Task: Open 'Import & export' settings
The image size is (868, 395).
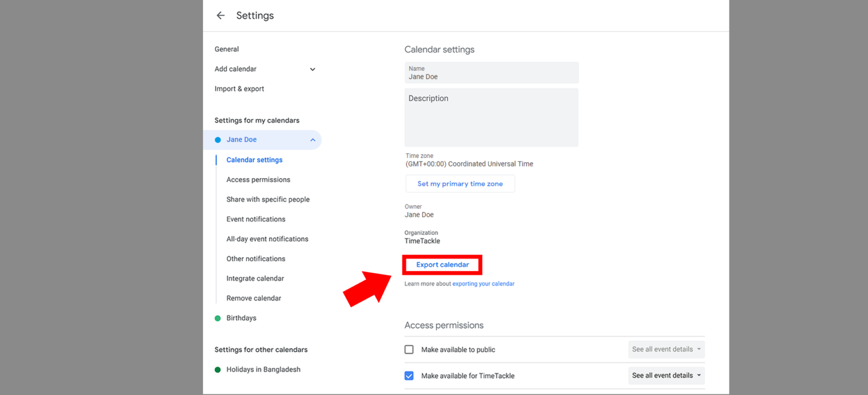Action: pos(239,88)
